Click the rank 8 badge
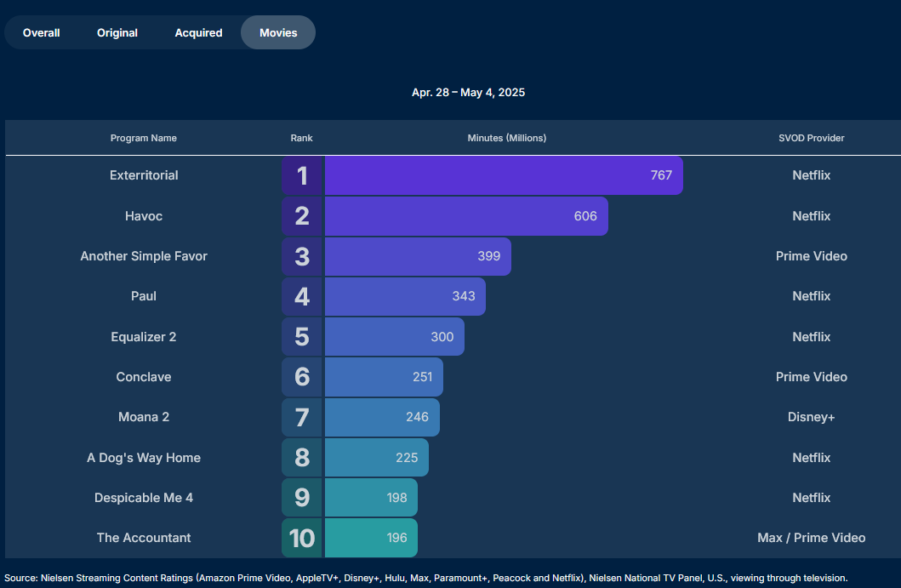 (x=302, y=458)
